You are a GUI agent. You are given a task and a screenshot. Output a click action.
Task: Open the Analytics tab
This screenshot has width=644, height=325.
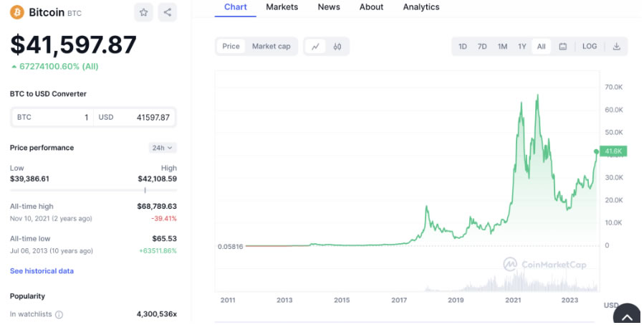tap(421, 7)
